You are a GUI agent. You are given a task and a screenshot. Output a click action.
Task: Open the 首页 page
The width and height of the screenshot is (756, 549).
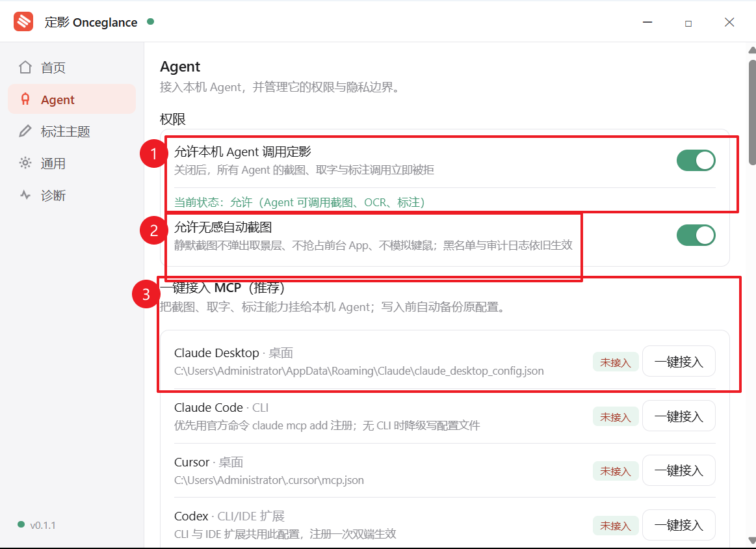click(x=72, y=68)
